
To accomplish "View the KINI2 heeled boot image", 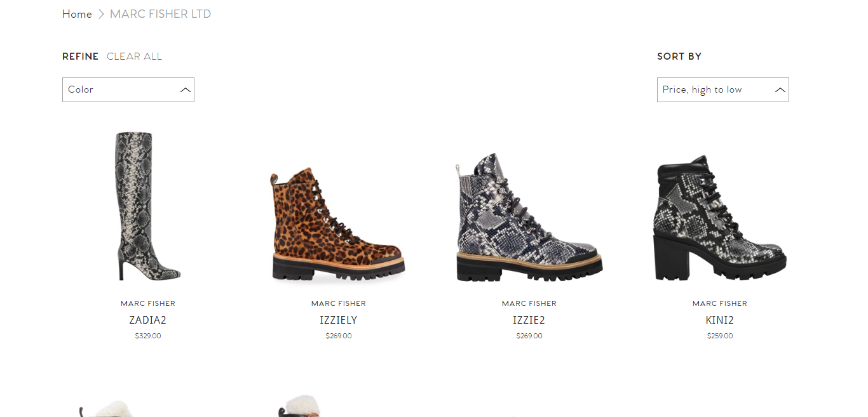I will (x=720, y=218).
